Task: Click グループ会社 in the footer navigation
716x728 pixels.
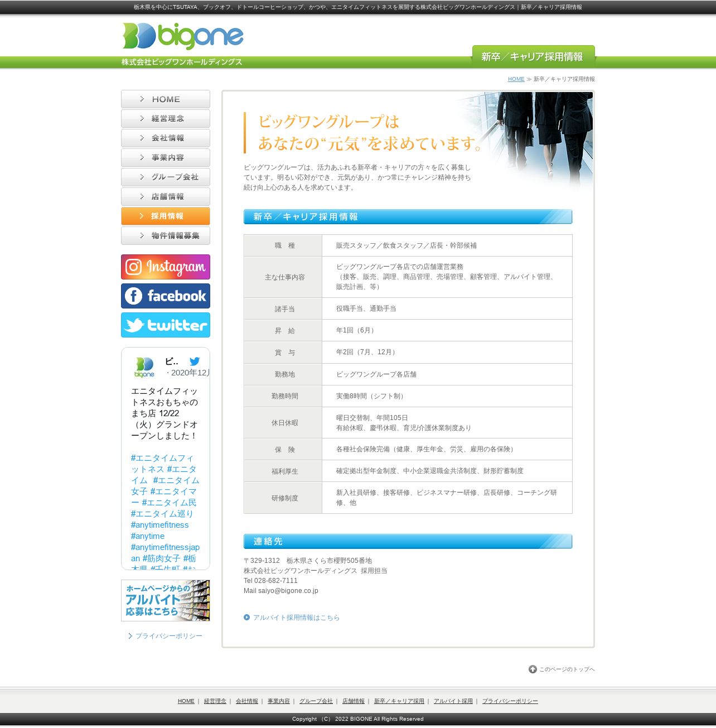Action: 316,701
